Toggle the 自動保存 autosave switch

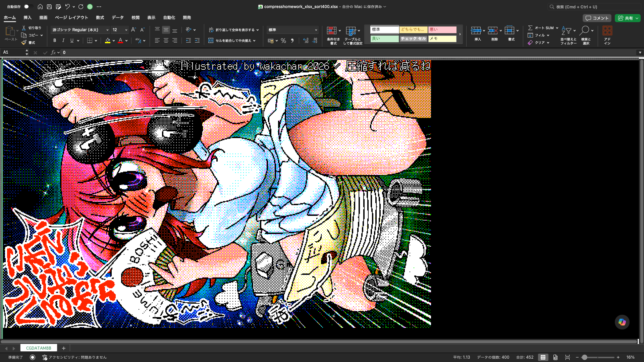pyautogui.click(x=28, y=7)
